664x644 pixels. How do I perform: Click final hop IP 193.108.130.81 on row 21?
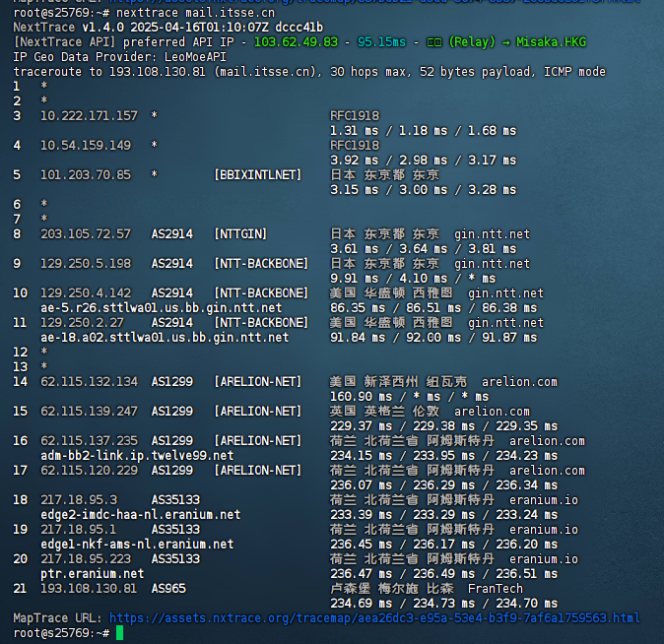tap(89, 589)
